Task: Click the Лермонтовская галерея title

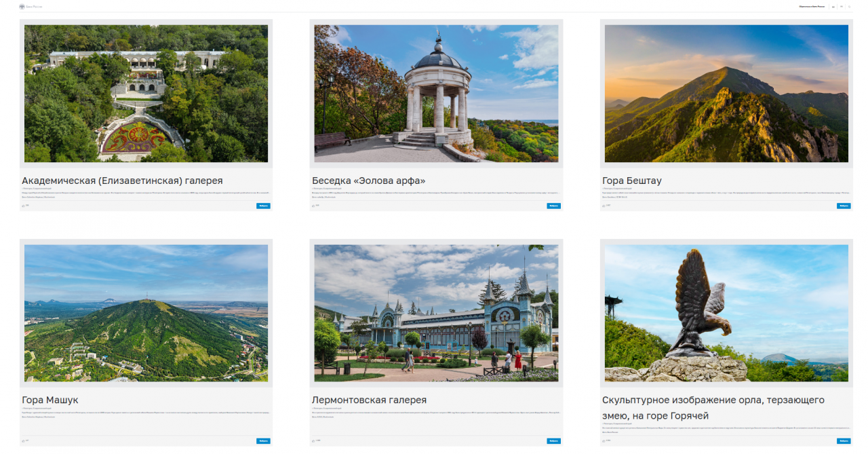Action: click(x=369, y=400)
